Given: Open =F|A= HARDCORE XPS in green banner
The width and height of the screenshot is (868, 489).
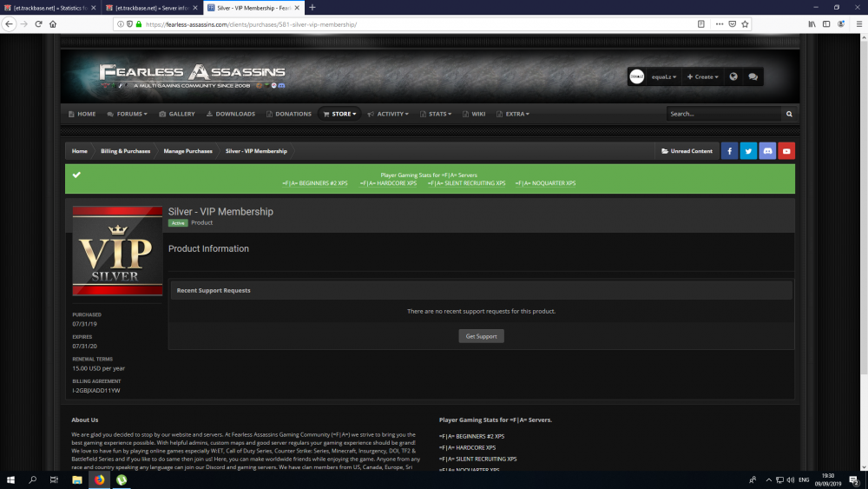Looking at the screenshot, I should click(388, 183).
